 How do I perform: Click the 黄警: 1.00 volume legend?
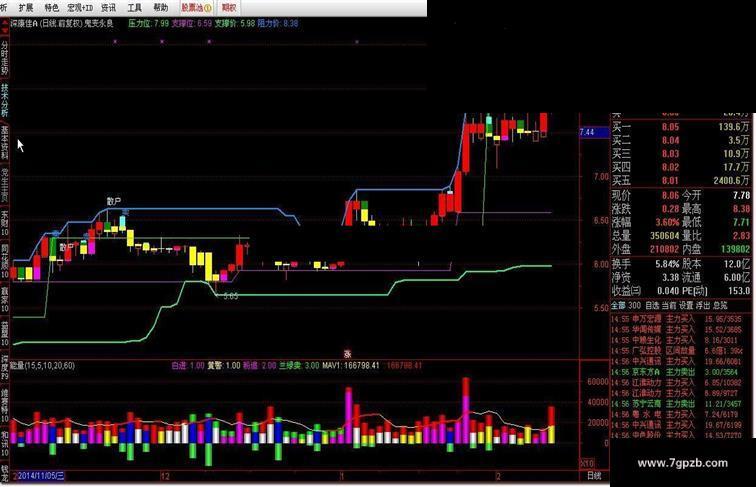click(224, 365)
